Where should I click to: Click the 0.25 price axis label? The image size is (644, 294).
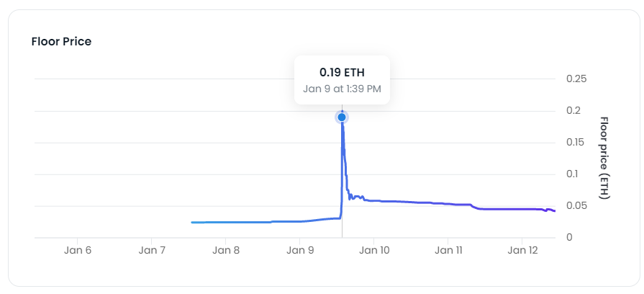click(x=577, y=79)
